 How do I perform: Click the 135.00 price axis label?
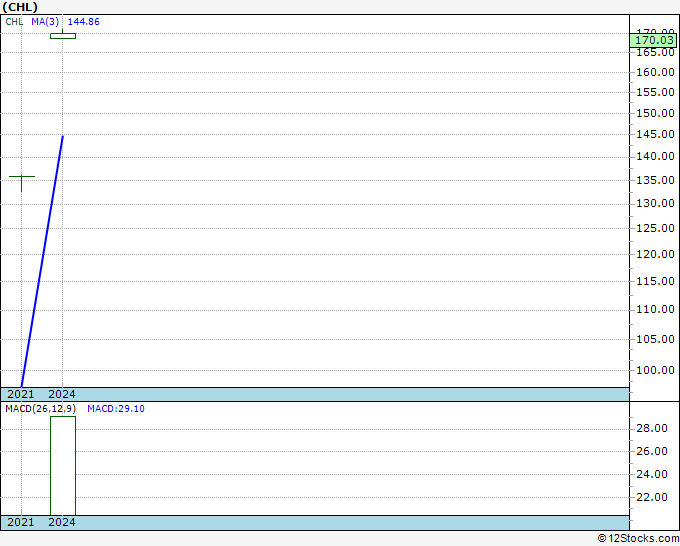pyautogui.click(x=655, y=180)
